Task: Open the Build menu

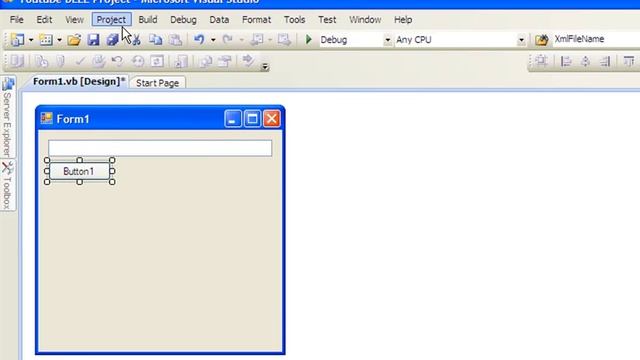Action: tap(148, 20)
